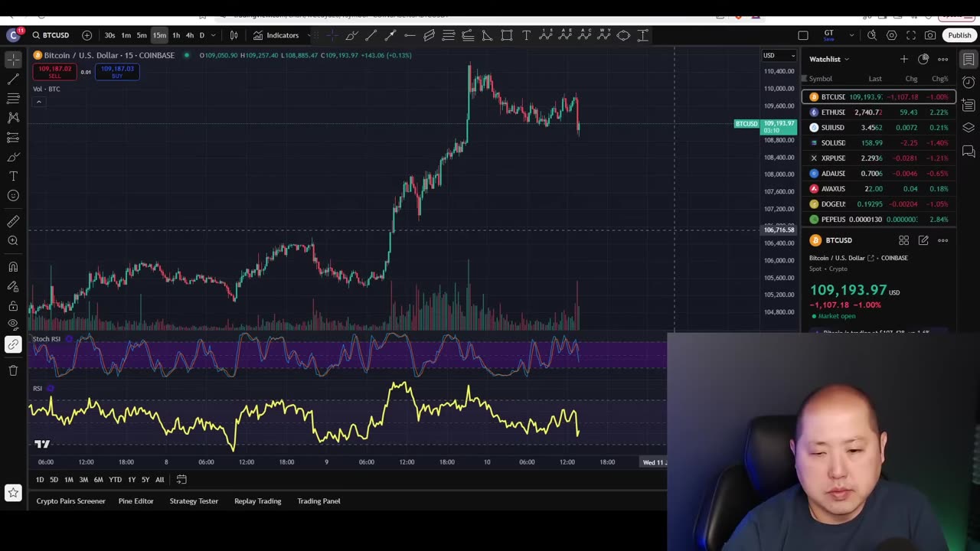
Task: Open watchlist advanced view pie icon
Action: [x=923, y=59]
